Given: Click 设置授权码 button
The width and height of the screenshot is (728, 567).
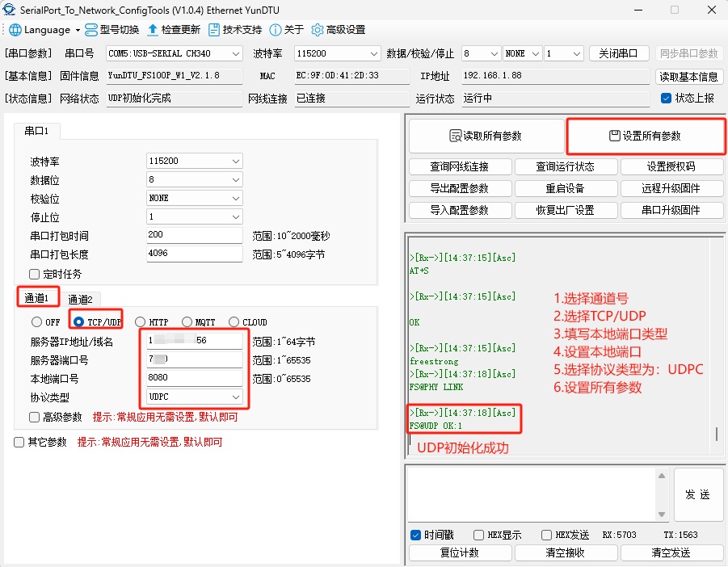Looking at the screenshot, I should [x=671, y=166].
